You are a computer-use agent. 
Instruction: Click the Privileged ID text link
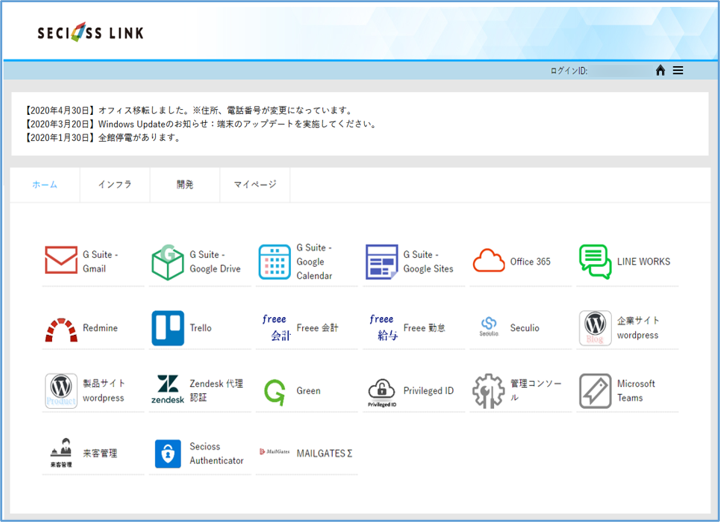coord(428,391)
